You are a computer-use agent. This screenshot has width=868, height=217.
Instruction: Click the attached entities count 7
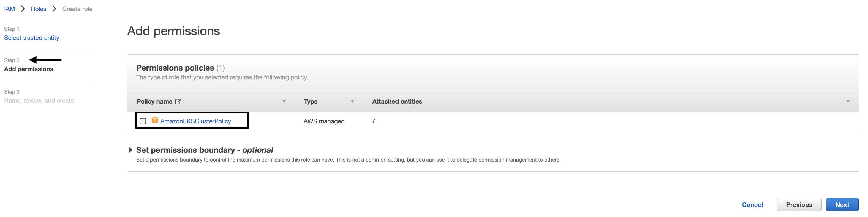373,121
